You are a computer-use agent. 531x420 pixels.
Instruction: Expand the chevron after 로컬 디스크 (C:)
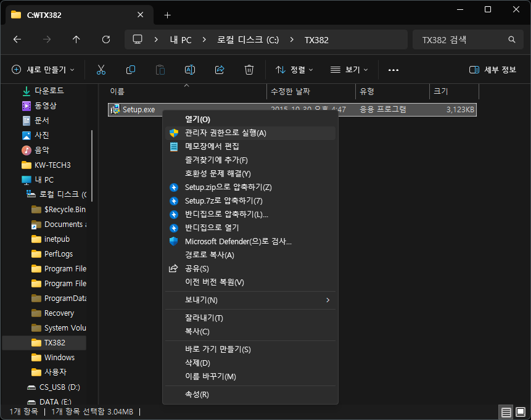(292, 39)
